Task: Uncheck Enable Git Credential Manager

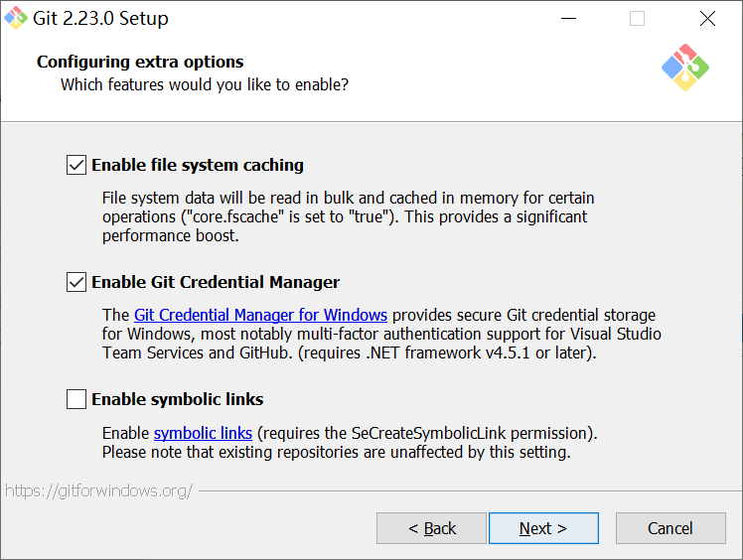Action: click(x=76, y=282)
